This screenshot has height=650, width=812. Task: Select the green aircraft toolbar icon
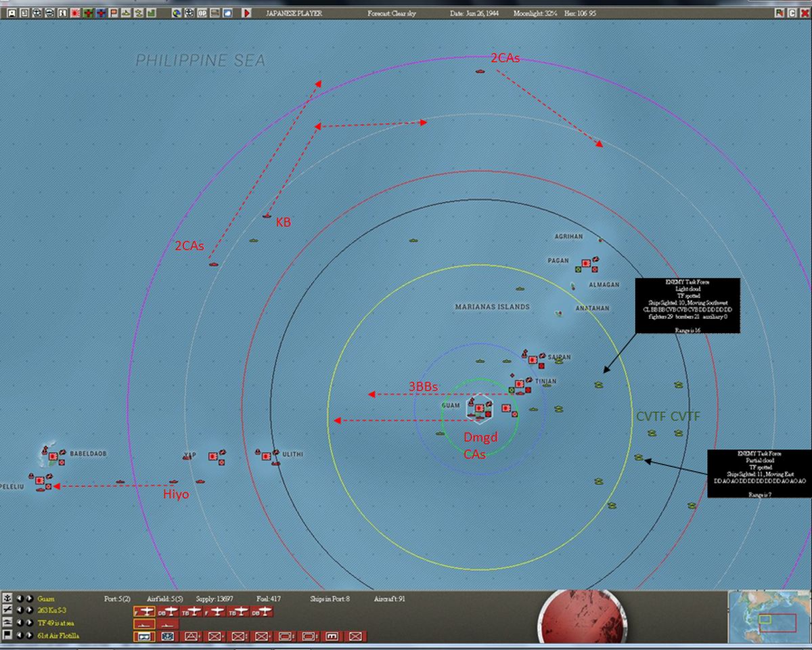(x=88, y=13)
